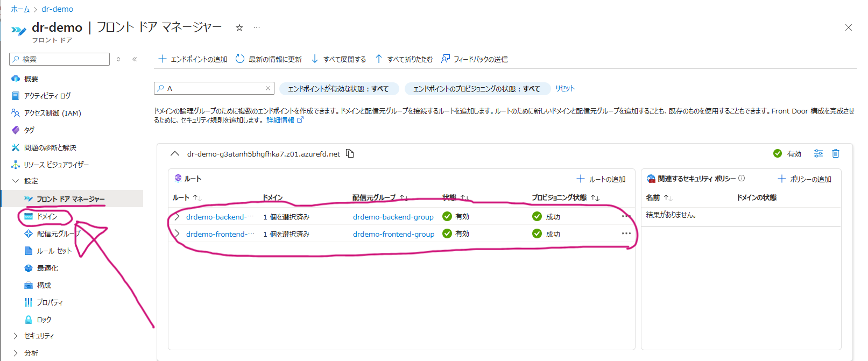Copy the dr-demo endpoint hostname

[350, 154]
